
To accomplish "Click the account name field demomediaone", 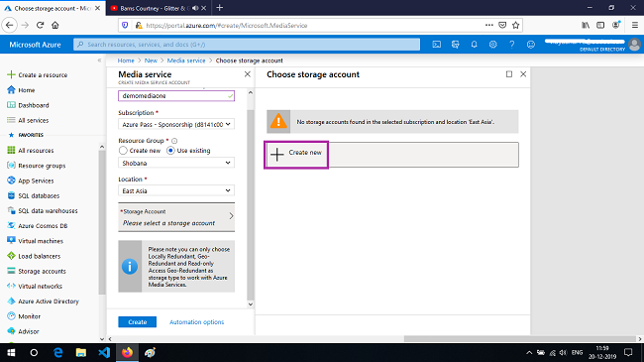I will pos(176,96).
